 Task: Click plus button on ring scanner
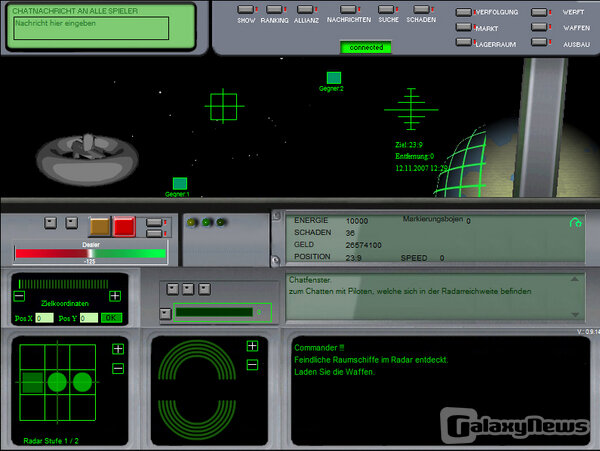tap(252, 346)
